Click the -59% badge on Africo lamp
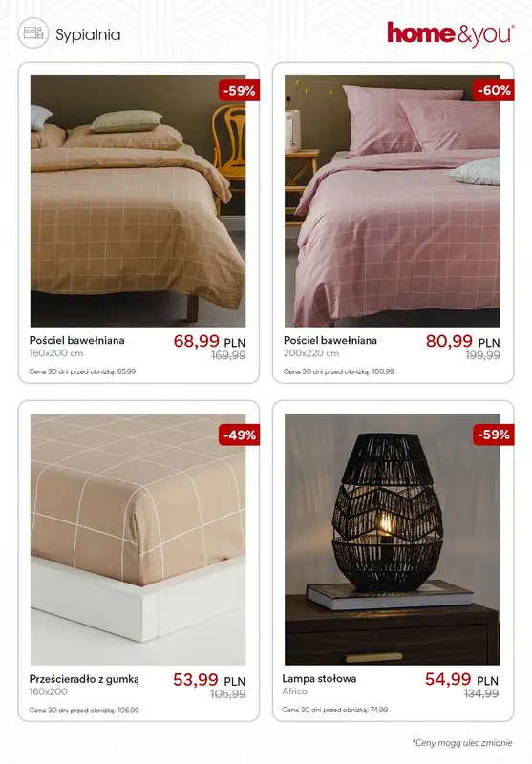This screenshot has height=764, width=532. click(x=494, y=435)
